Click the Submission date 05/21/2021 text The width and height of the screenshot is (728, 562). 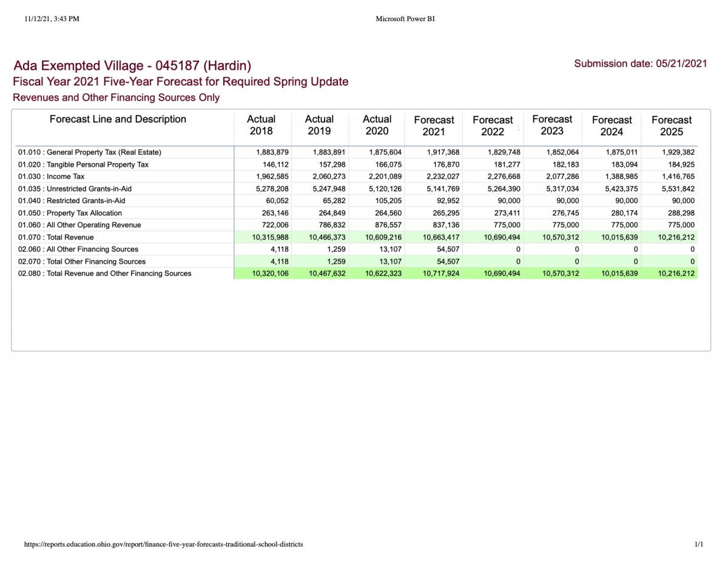(641, 63)
